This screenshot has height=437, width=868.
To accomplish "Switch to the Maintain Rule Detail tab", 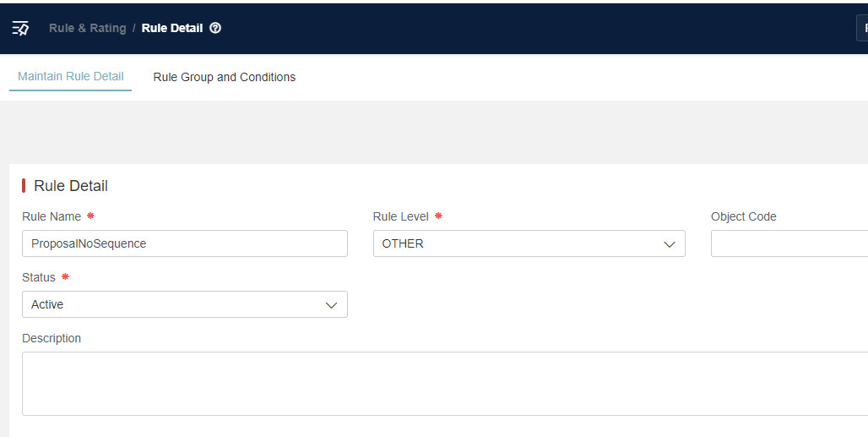I will (71, 76).
